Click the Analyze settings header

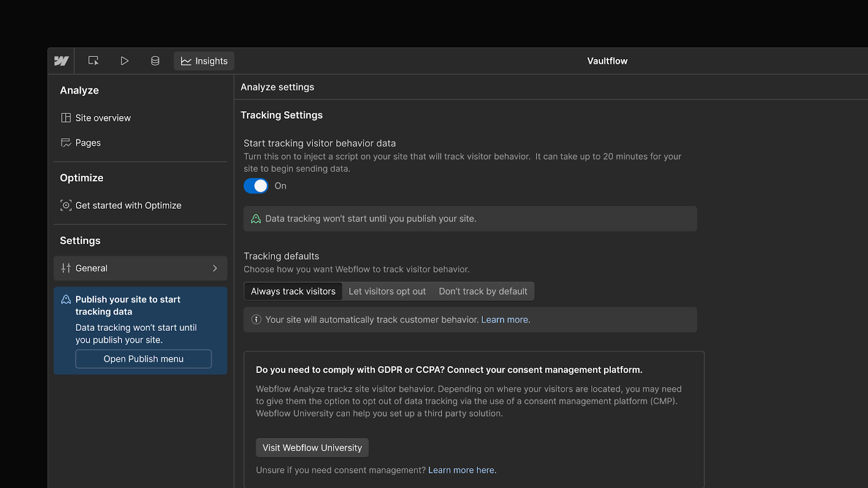pyautogui.click(x=277, y=87)
